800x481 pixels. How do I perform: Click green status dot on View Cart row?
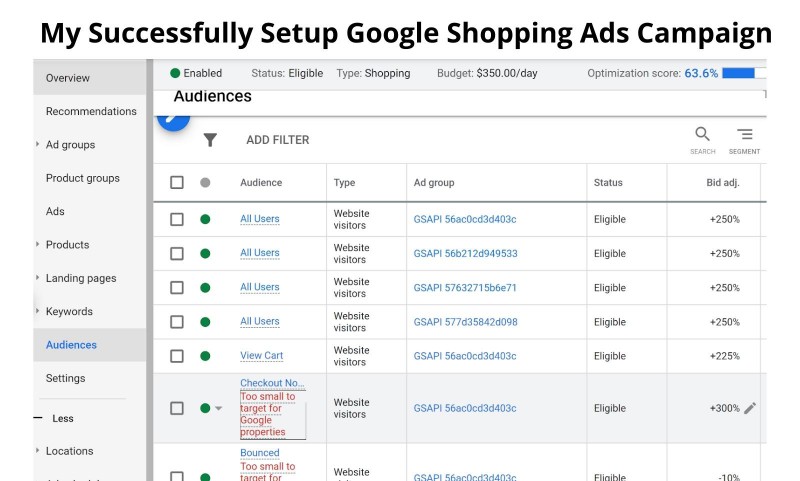[x=205, y=356]
